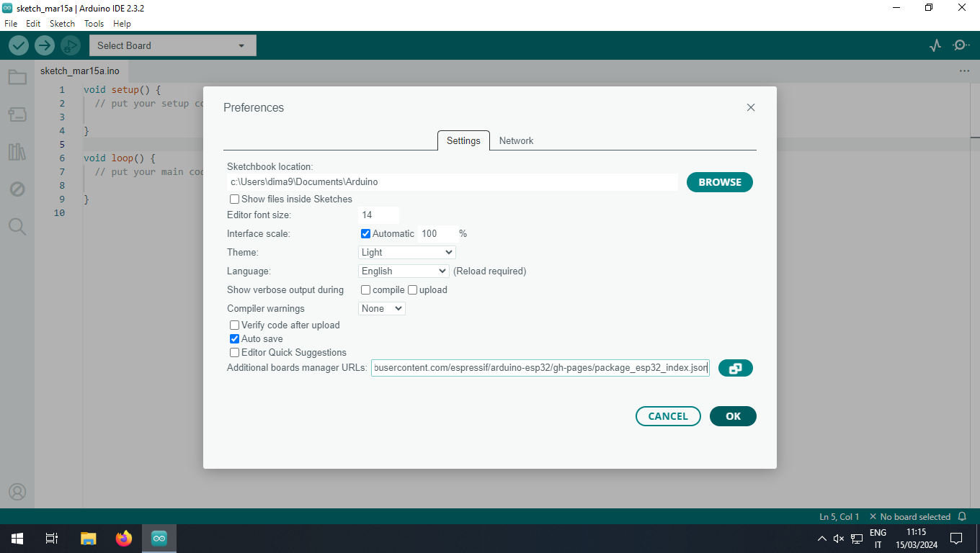Open the Edit menu
980x553 pixels.
click(x=33, y=24)
